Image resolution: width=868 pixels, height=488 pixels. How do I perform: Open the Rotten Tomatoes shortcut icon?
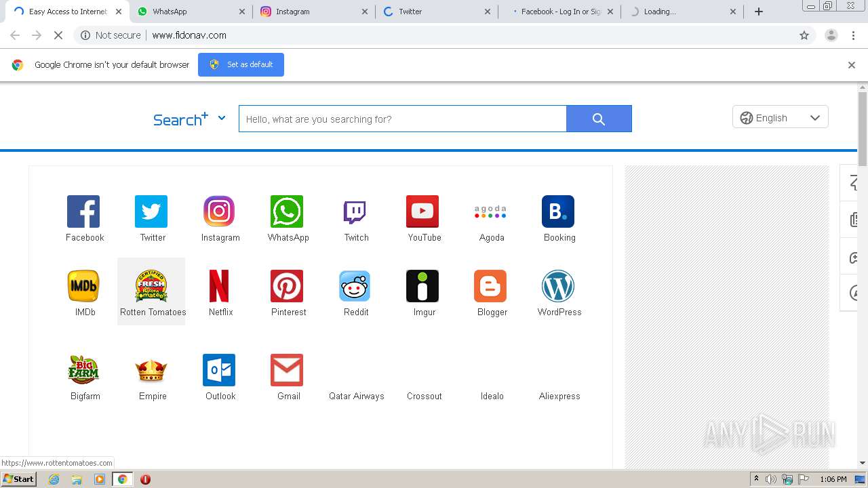tap(151, 286)
